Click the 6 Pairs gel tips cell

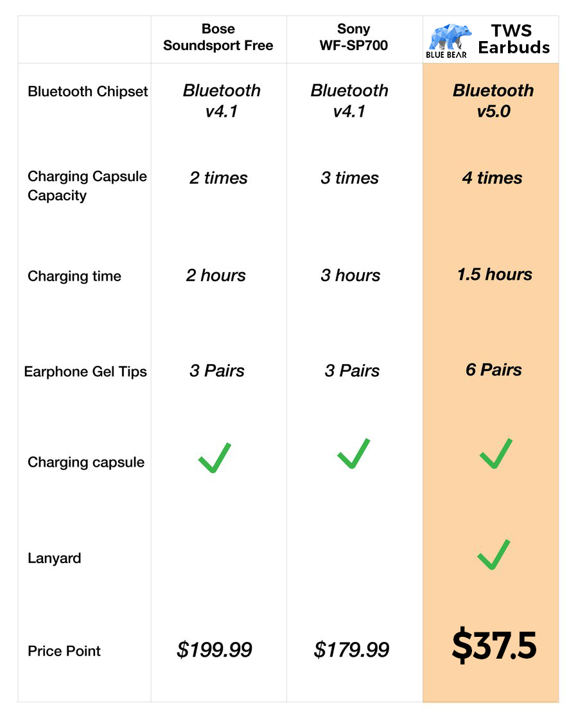click(493, 370)
